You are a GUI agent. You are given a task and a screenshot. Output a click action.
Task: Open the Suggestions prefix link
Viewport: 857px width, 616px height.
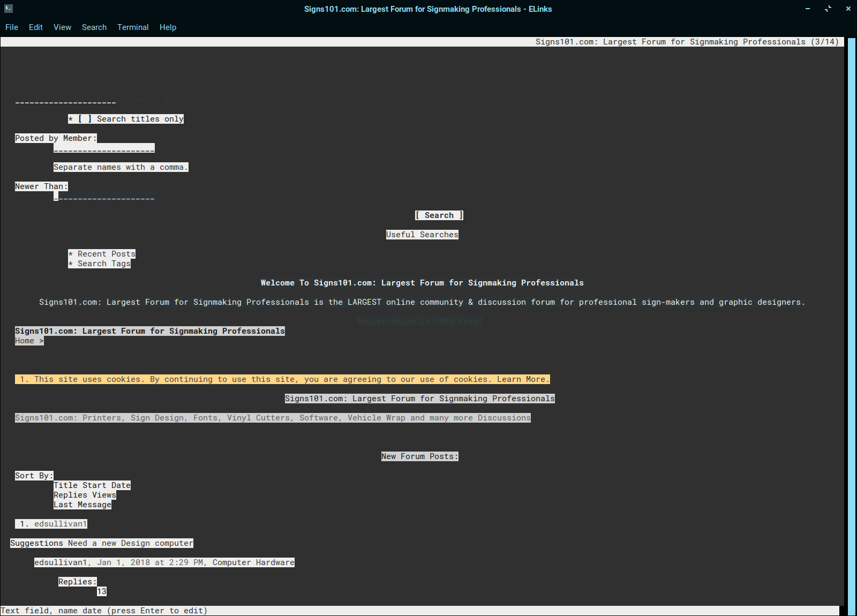point(36,543)
